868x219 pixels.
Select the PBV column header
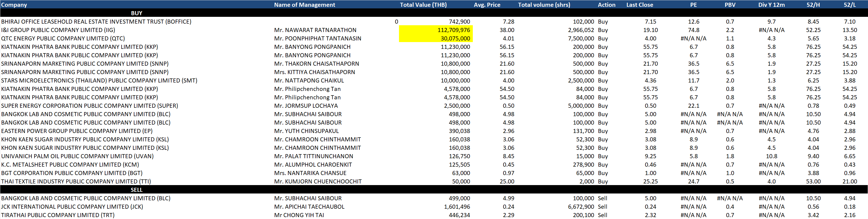pyautogui.click(x=730, y=5)
